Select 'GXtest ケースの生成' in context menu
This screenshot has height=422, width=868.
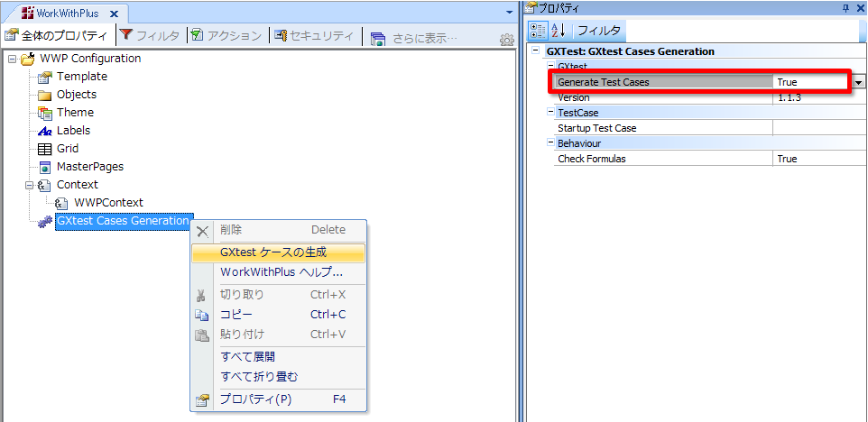[x=273, y=252]
